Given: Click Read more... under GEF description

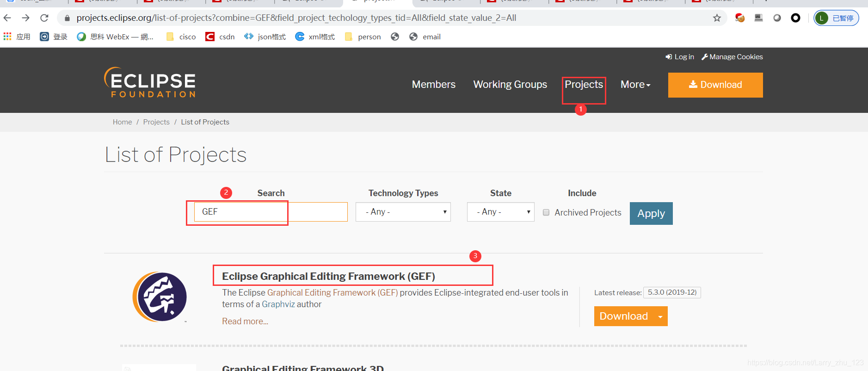Looking at the screenshot, I should coord(245,322).
